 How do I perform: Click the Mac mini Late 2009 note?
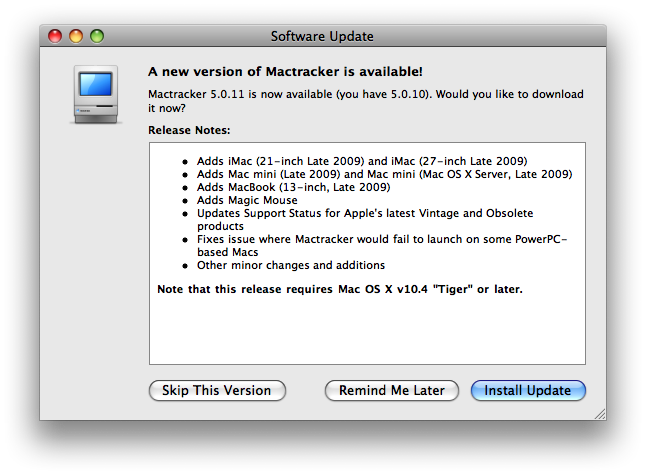[384, 174]
